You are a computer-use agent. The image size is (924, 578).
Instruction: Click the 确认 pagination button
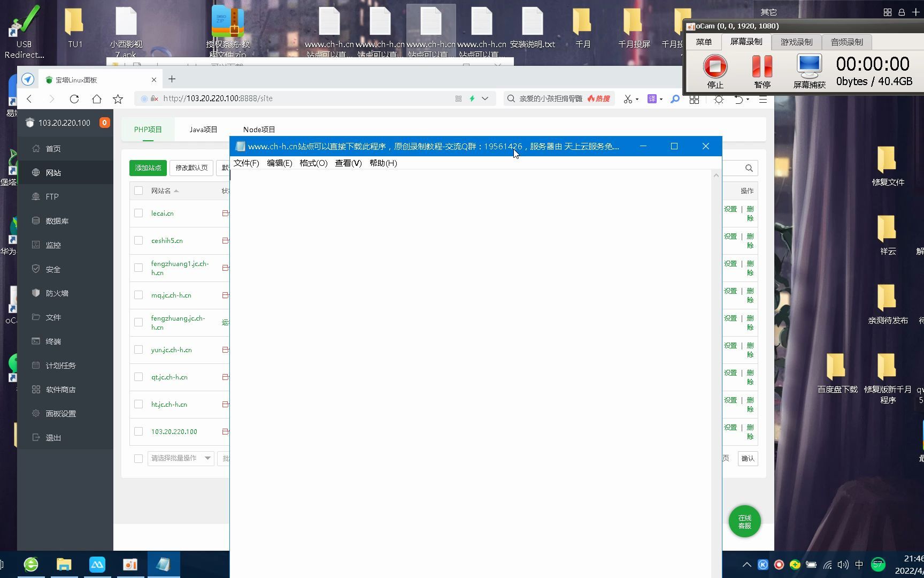[748, 459]
